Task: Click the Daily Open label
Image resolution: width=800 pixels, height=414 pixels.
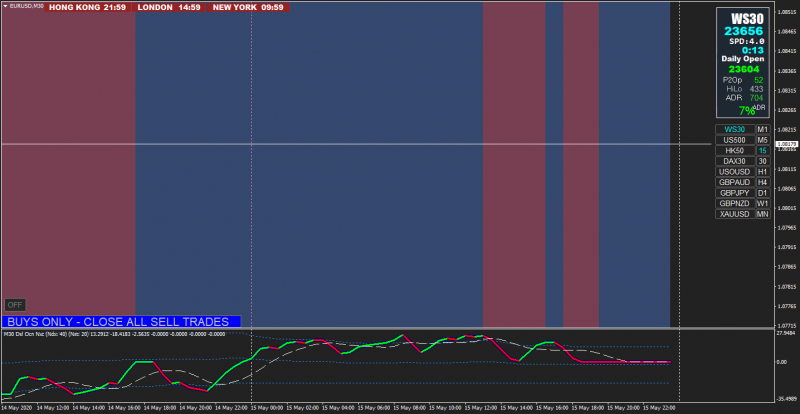Action: [x=743, y=59]
